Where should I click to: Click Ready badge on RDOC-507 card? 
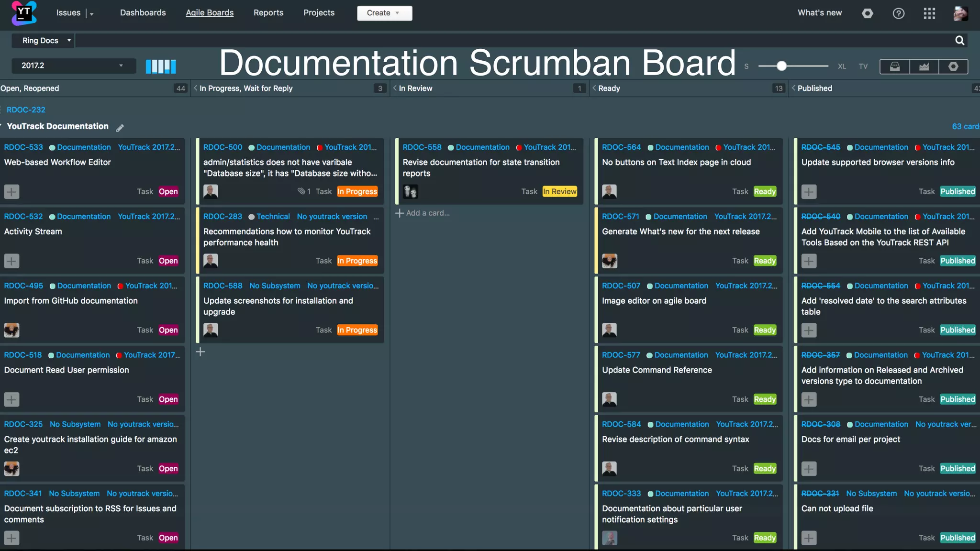(x=765, y=330)
